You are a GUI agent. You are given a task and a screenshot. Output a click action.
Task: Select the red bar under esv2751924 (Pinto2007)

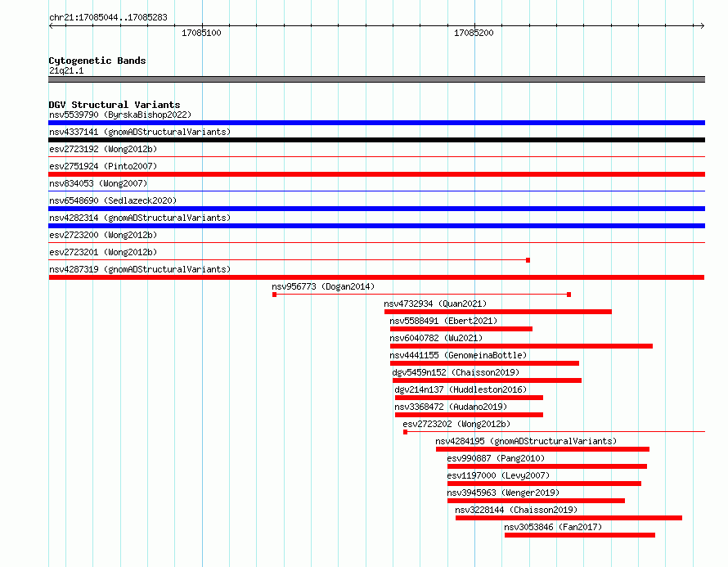click(x=376, y=174)
